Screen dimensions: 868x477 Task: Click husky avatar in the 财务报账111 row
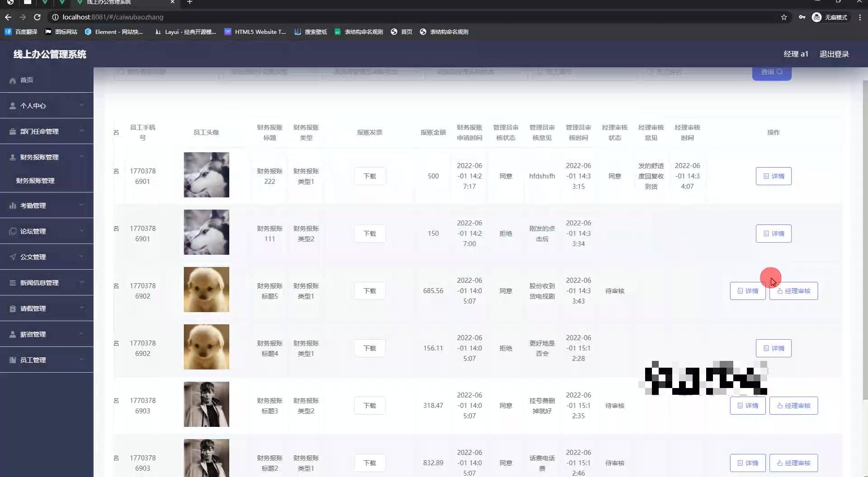point(206,232)
